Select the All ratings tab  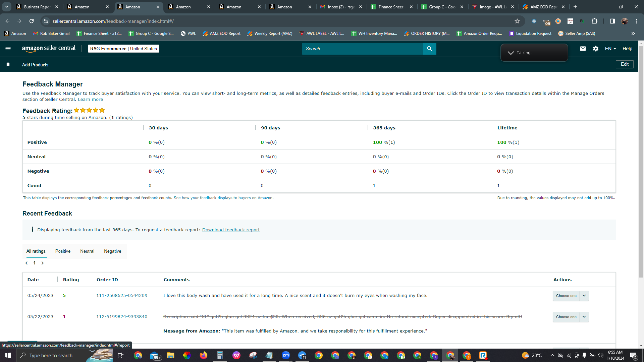tap(36, 251)
